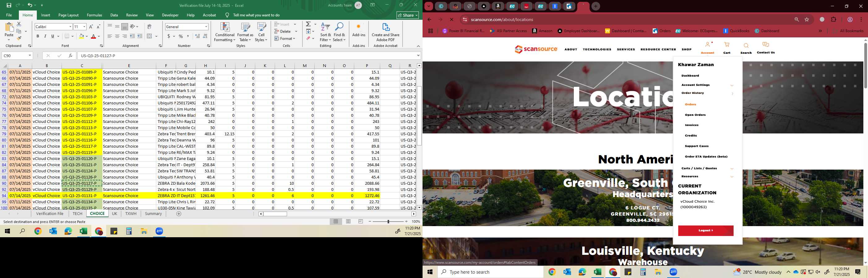Switch to Page Break Preview view in status bar

(x=361, y=221)
